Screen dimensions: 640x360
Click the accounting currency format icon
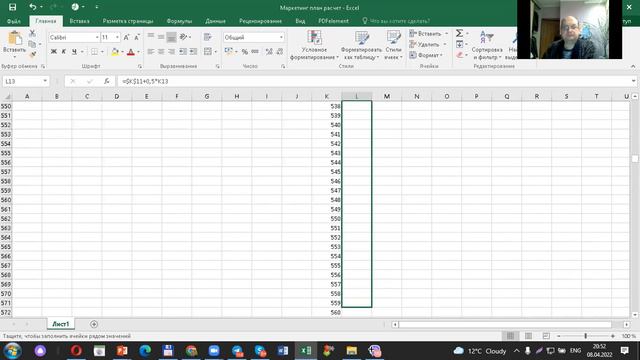pyautogui.click(x=228, y=51)
